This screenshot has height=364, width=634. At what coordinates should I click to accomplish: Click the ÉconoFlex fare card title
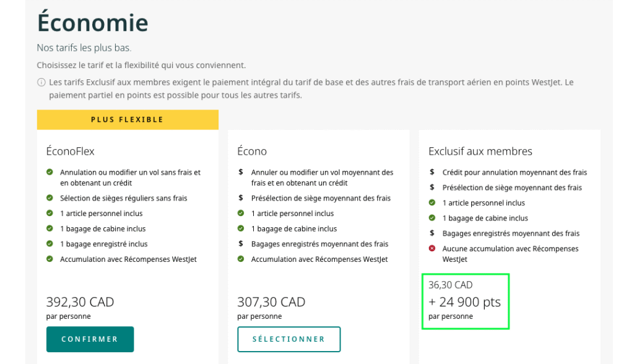(71, 151)
